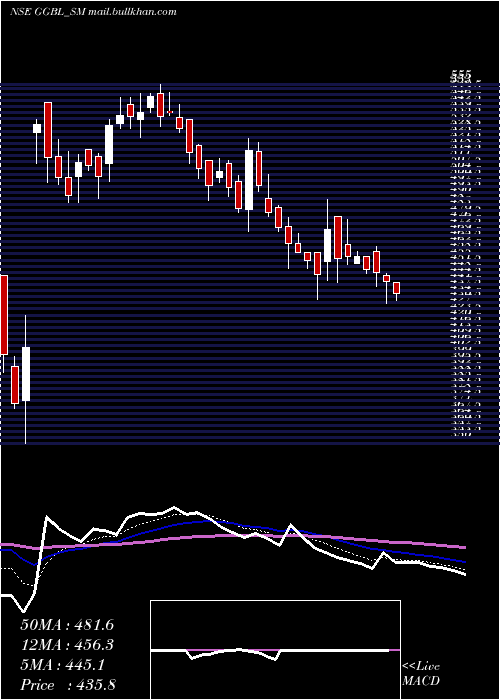Click the '12MA : 456.3' readout
This screenshot has width=500, height=700.
pyautogui.click(x=67, y=645)
